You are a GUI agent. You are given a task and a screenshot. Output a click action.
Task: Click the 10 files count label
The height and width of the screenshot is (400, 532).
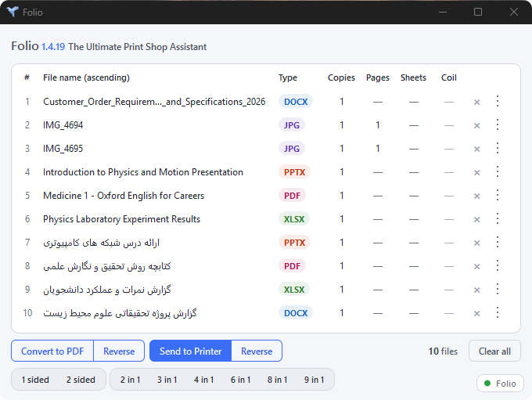443,351
